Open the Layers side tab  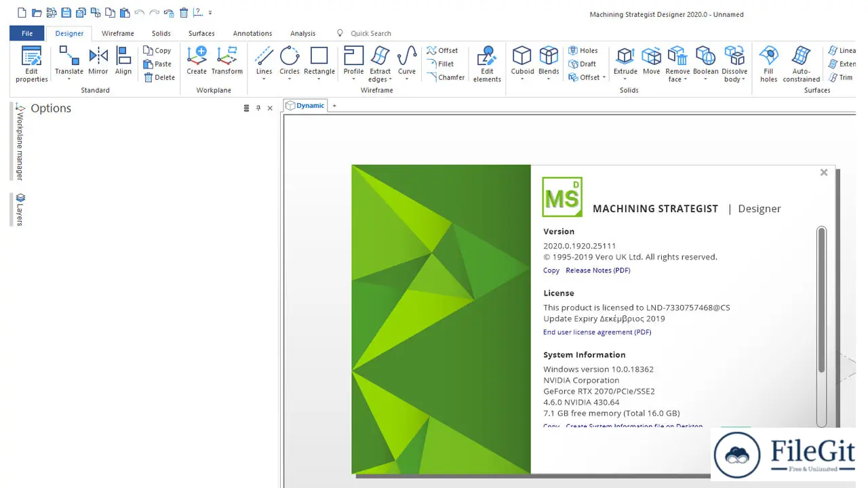point(20,209)
